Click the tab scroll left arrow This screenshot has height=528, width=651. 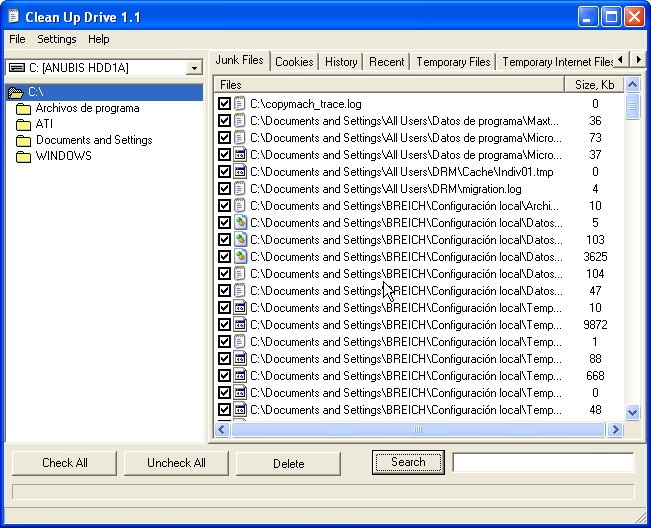click(621, 60)
